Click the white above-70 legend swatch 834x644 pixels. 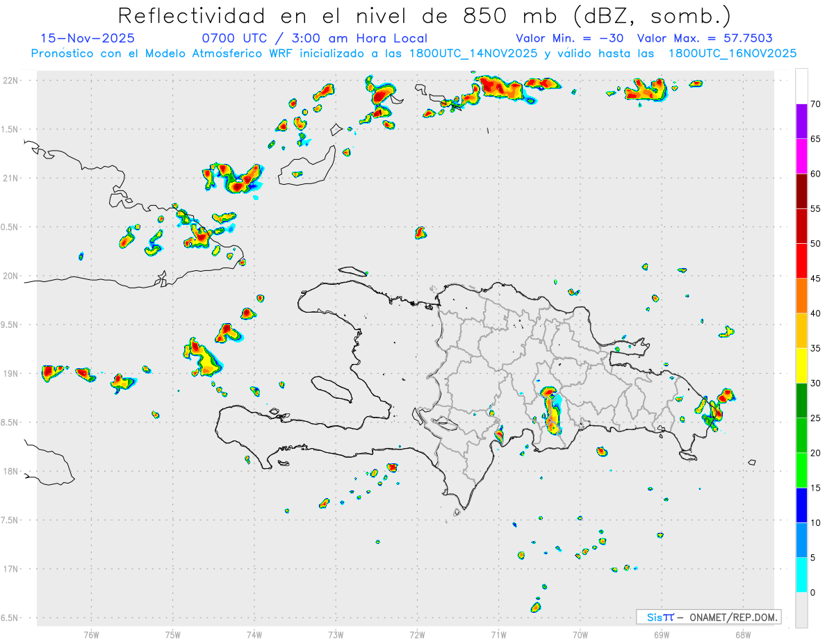(x=801, y=86)
